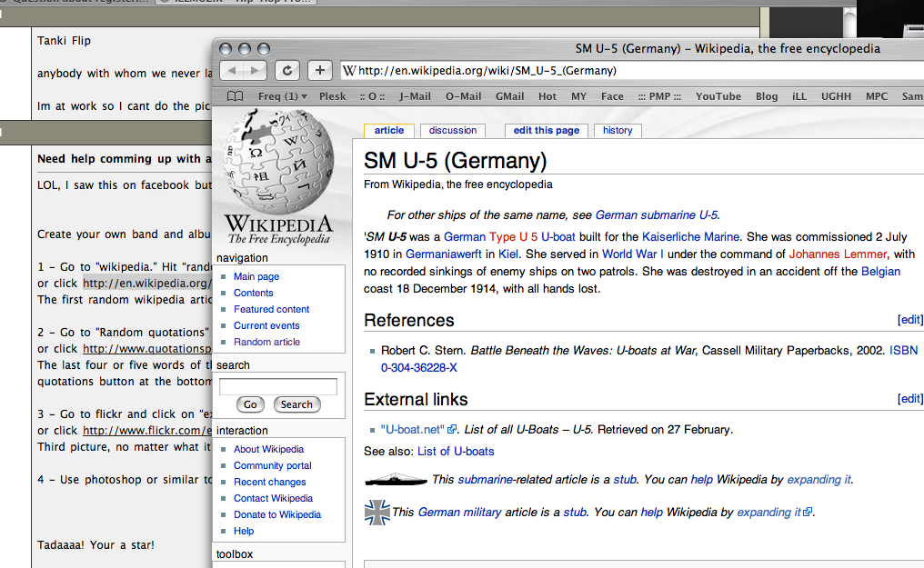The width and height of the screenshot is (924, 568).
Task: Open the edit this page tab
Action: [547, 131]
